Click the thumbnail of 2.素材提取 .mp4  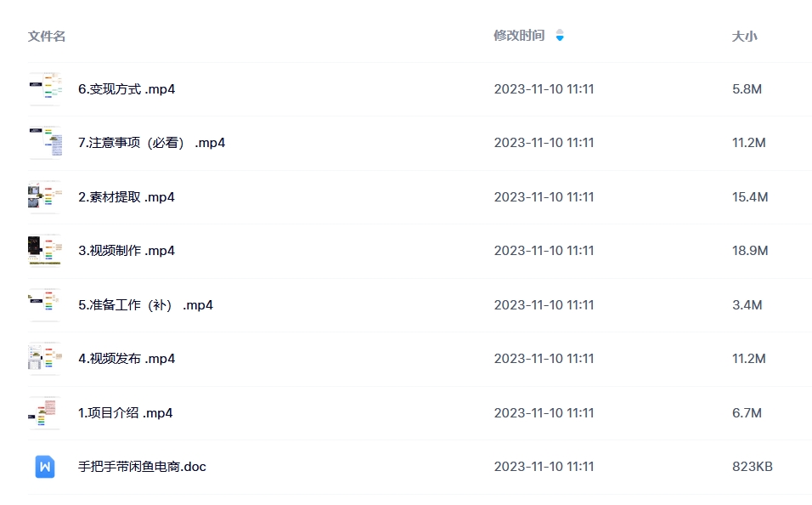tap(45, 197)
